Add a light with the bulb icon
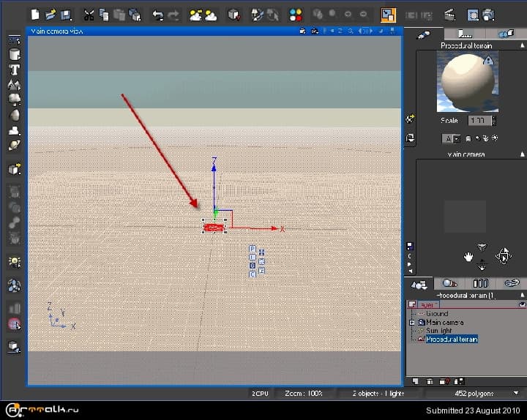The height and width of the screenshot is (420, 527). (x=14, y=261)
